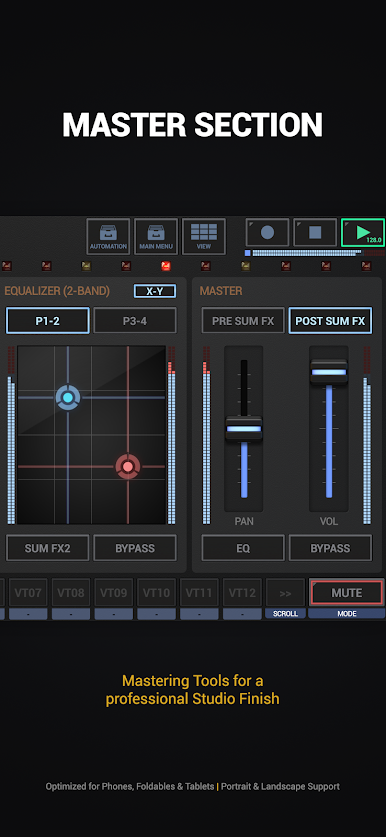Click 'Portrait & Landscape Support' text
The width and height of the screenshot is (386, 837).
pyautogui.click(x=280, y=786)
